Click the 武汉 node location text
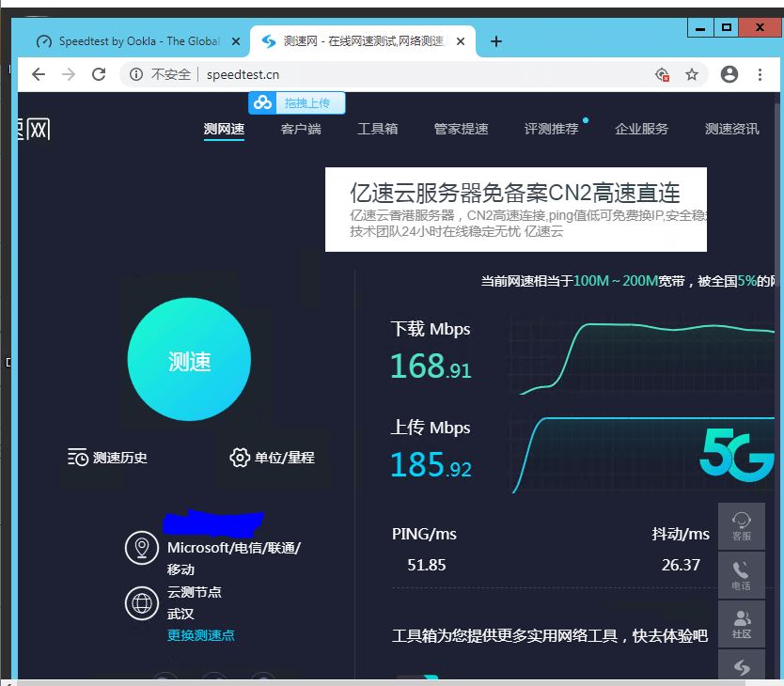 [x=180, y=614]
